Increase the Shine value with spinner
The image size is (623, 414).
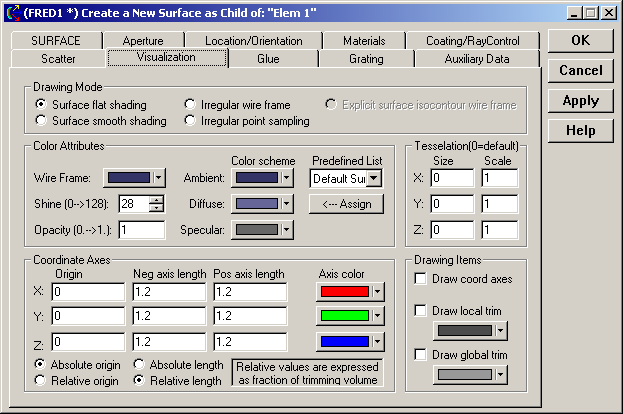pyautogui.click(x=156, y=199)
